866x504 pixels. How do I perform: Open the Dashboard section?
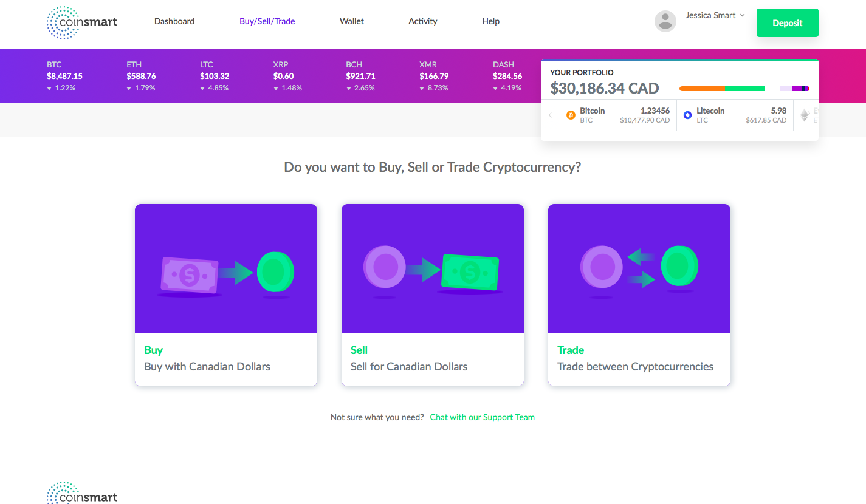point(174,21)
